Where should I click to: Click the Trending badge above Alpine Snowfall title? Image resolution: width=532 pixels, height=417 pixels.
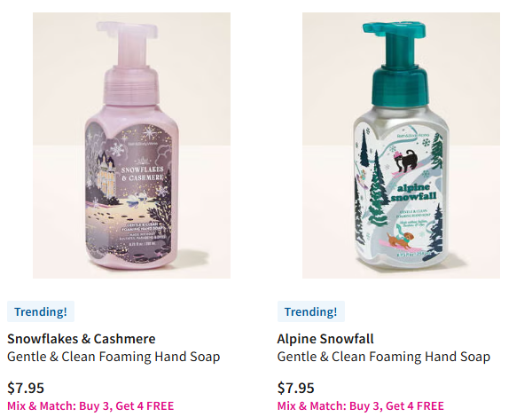point(311,311)
